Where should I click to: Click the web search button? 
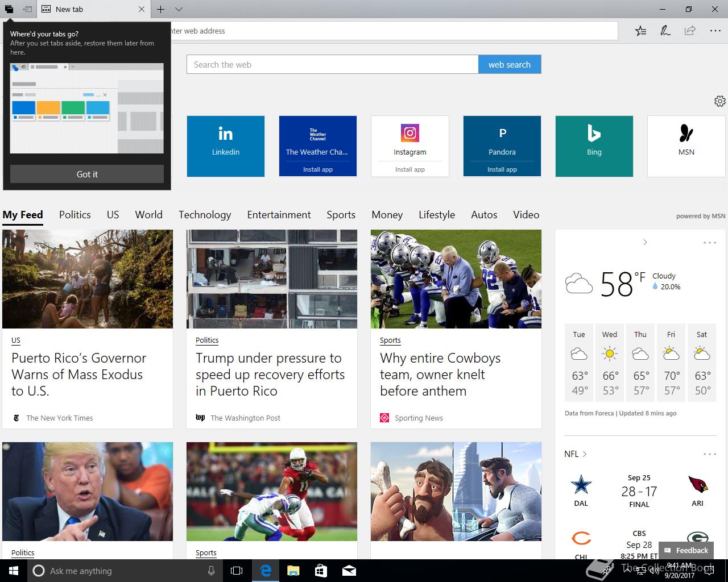510,64
